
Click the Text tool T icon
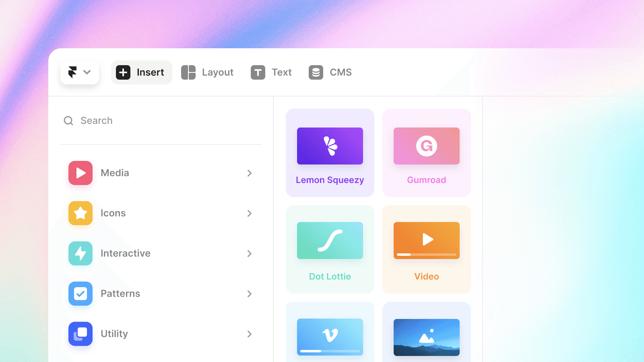(x=258, y=72)
